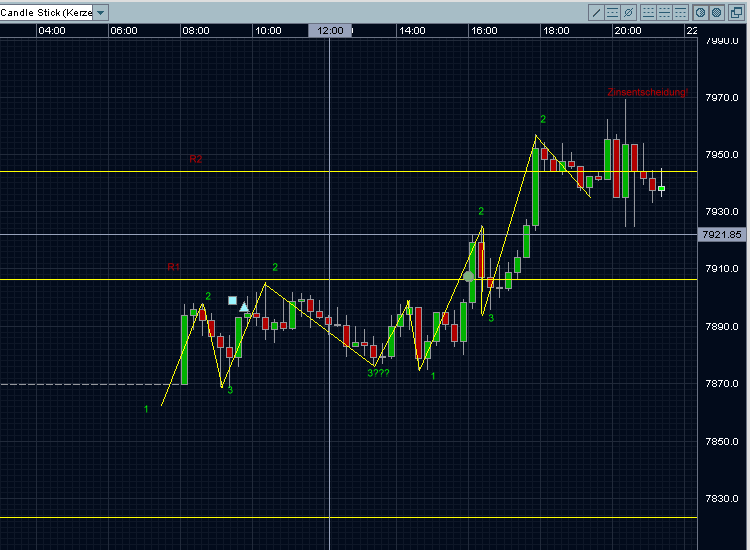
Task: Click the gray circle marker on chart
Action: coord(468,276)
